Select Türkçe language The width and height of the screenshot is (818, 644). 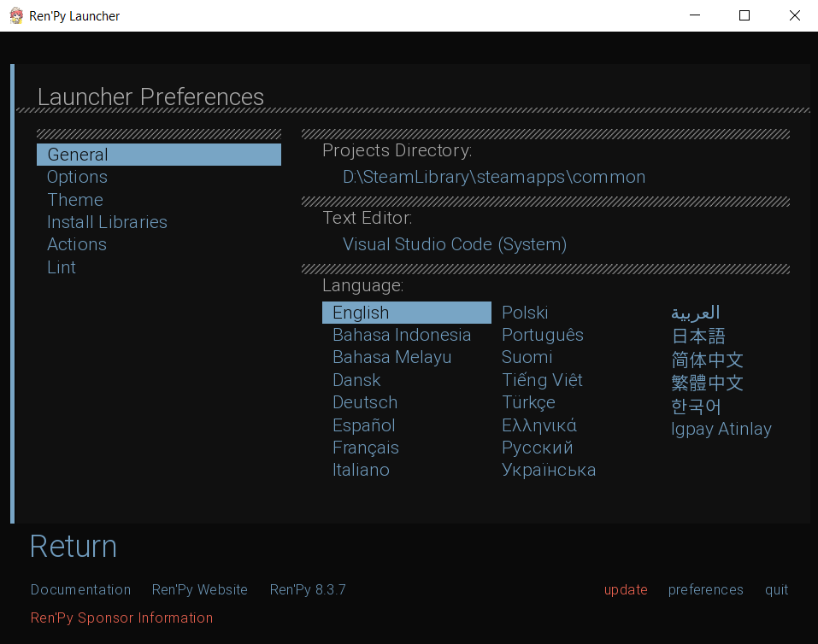click(528, 402)
